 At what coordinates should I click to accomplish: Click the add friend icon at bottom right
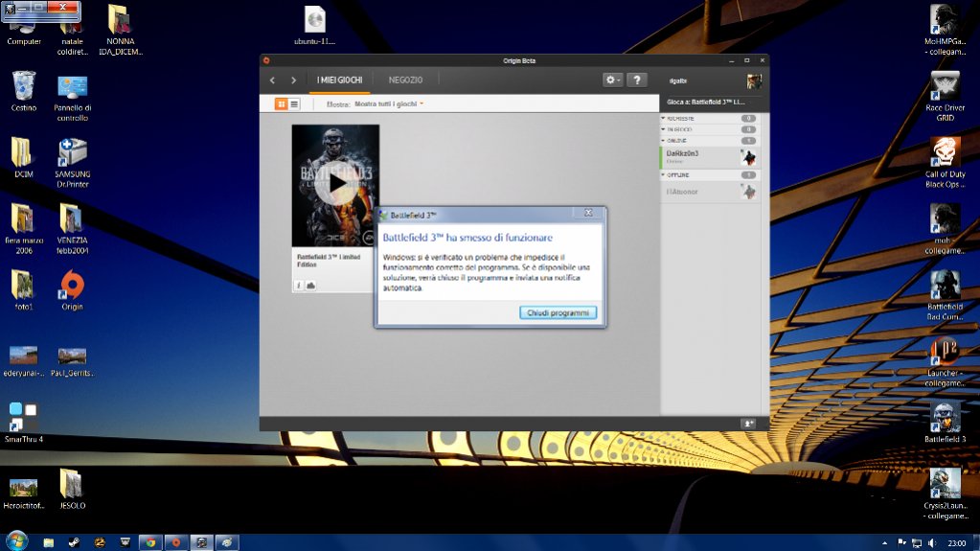(x=748, y=425)
